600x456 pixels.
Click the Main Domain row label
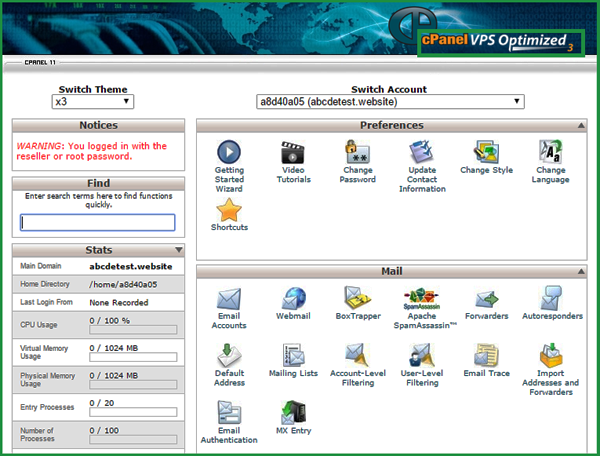(41, 266)
